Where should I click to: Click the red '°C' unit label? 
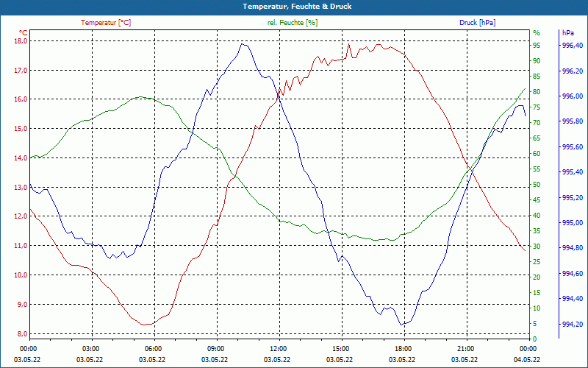click(x=24, y=33)
